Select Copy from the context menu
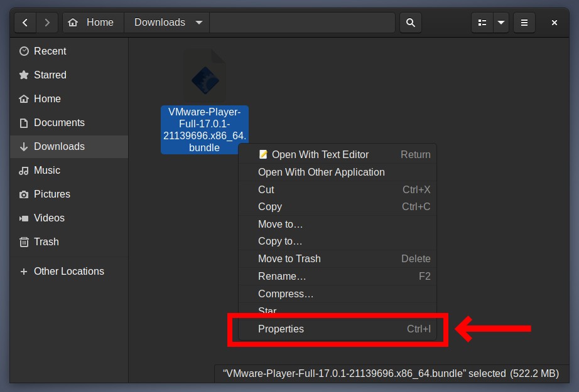The width and height of the screenshot is (579, 392). click(337, 206)
